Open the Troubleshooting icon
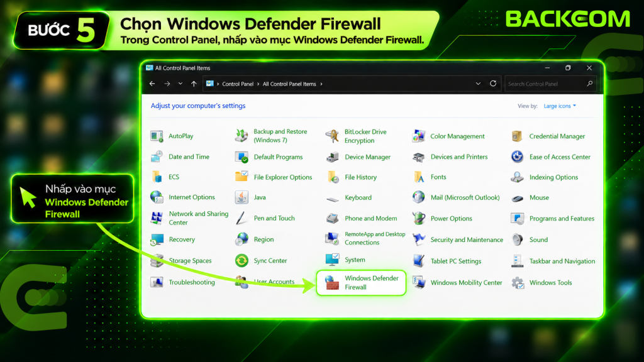The height and width of the screenshot is (362, 644). click(x=157, y=282)
